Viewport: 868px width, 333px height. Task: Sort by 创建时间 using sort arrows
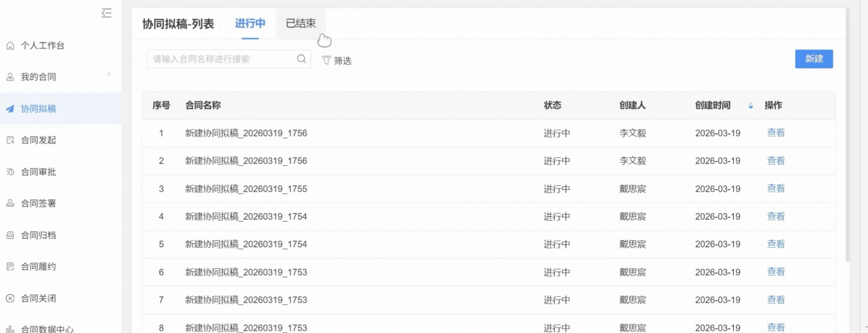coord(750,106)
